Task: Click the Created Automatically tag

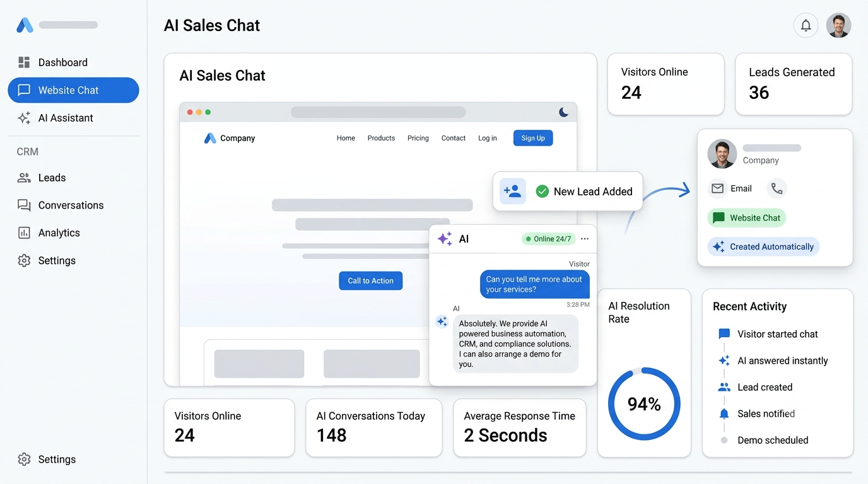Action: coord(763,246)
